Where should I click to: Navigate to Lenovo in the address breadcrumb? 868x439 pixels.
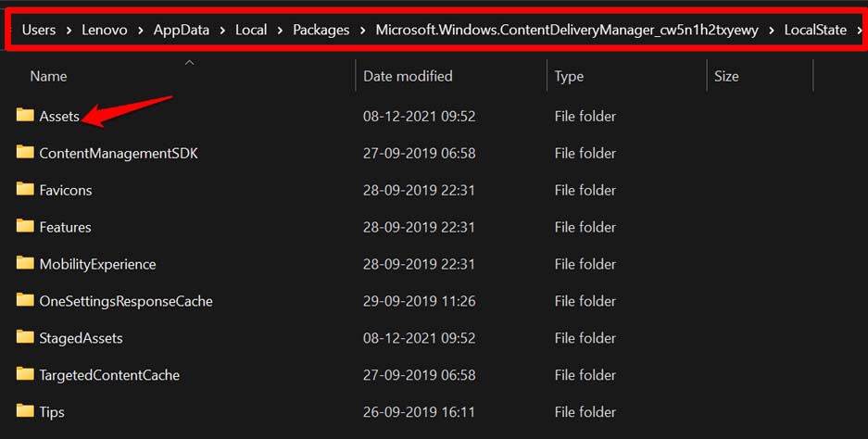(104, 30)
